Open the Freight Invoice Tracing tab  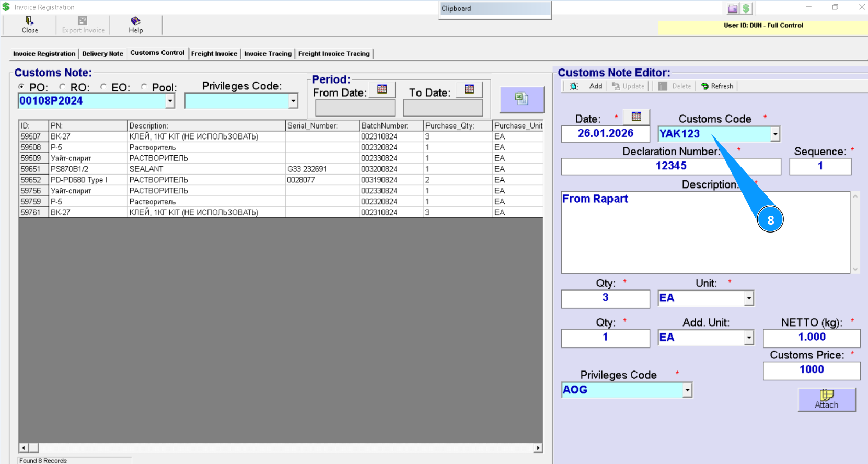click(x=334, y=54)
